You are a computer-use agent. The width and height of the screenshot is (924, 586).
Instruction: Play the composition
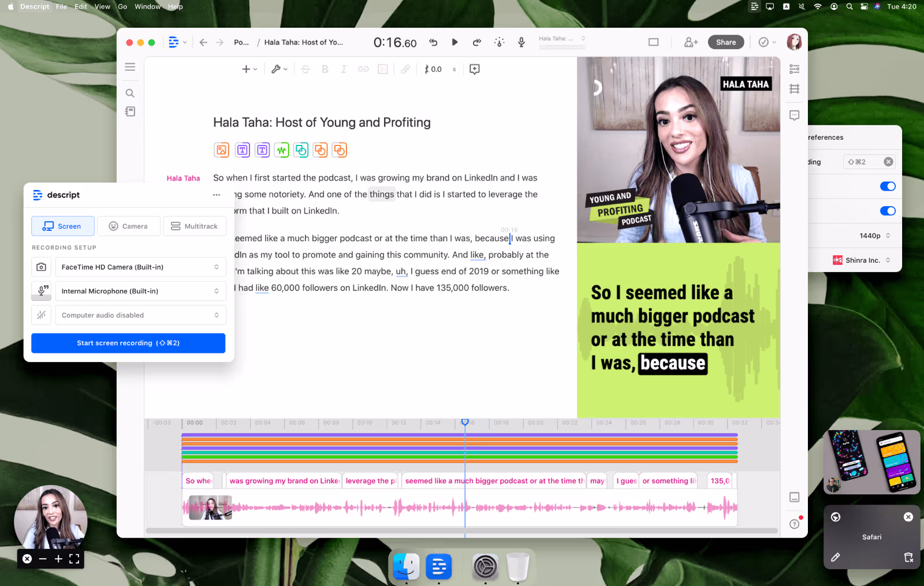[x=454, y=42]
